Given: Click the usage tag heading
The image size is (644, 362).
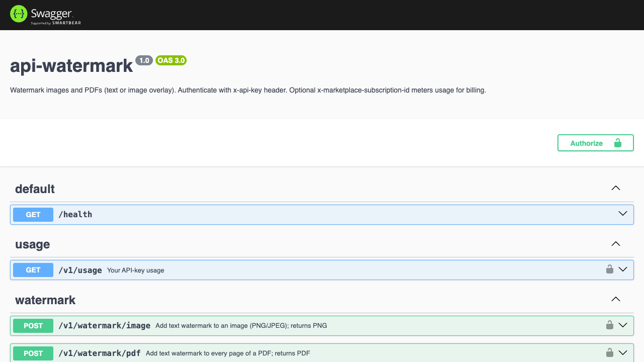Looking at the screenshot, I should tap(32, 244).
